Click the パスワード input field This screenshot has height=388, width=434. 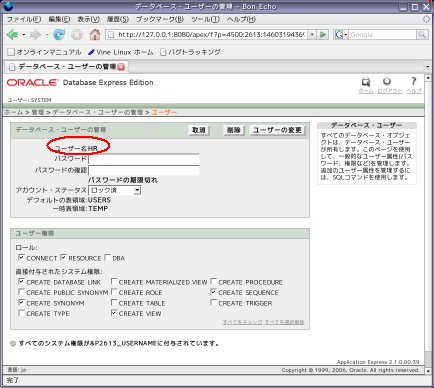144,159
